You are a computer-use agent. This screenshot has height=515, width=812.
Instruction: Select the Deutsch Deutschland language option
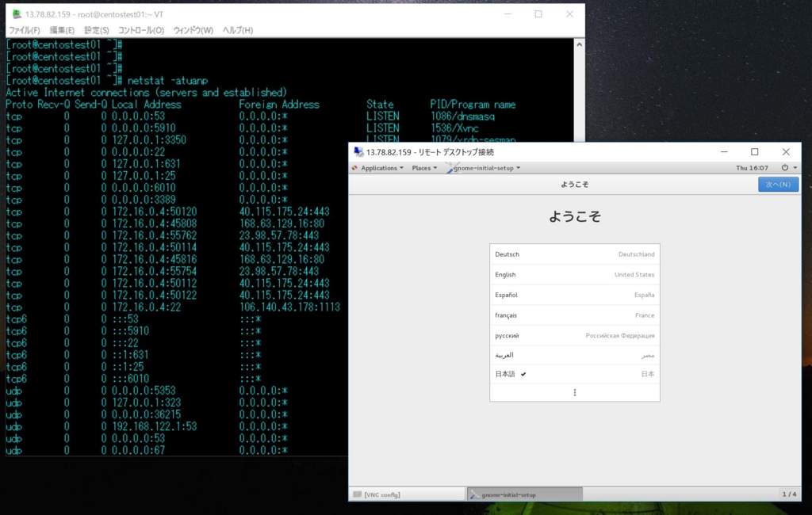pyautogui.click(x=575, y=254)
